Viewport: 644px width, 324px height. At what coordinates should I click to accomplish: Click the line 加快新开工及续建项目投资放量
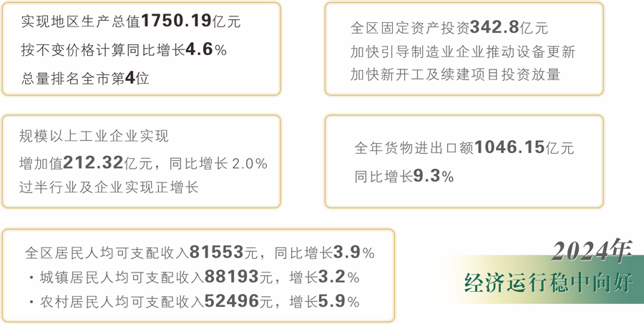click(x=455, y=74)
